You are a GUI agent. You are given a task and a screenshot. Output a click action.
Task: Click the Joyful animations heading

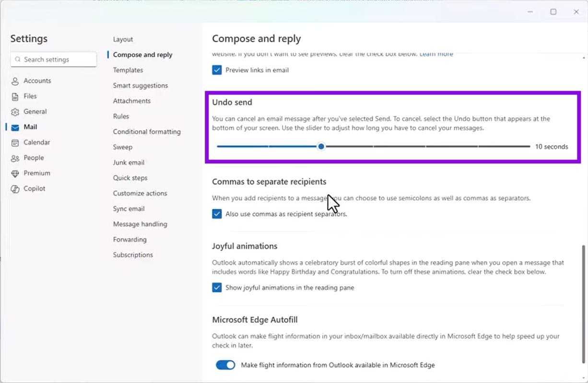click(245, 246)
